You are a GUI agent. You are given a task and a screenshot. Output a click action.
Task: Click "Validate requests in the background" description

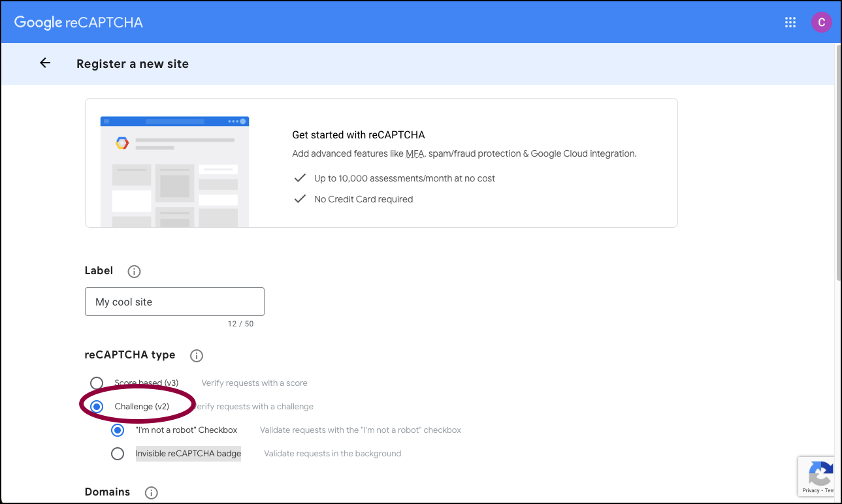click(x=332, y=454)
